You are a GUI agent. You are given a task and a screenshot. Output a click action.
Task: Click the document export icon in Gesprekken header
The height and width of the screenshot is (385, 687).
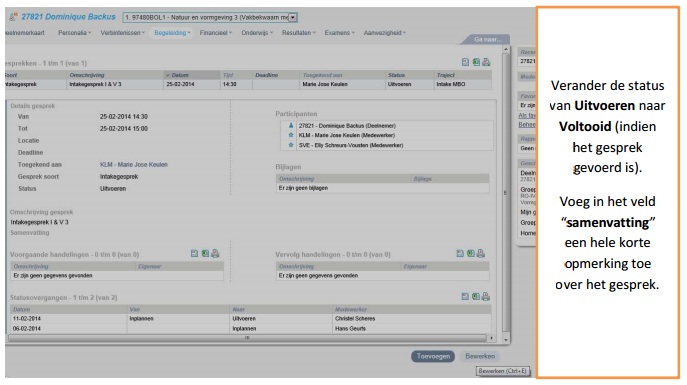point(465,62)
